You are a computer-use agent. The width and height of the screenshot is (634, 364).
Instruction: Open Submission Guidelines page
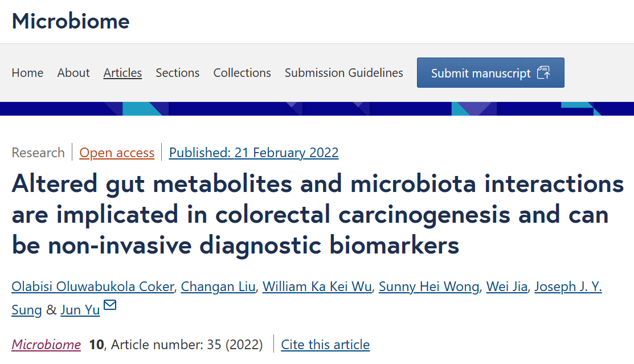(343, 73)
